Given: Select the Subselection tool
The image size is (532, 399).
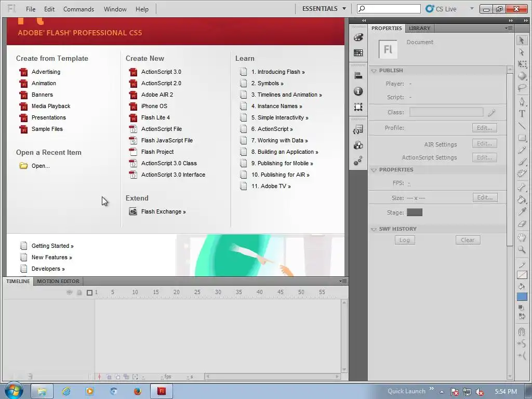Looking at the screenshot, I should (x=522, y=52).
